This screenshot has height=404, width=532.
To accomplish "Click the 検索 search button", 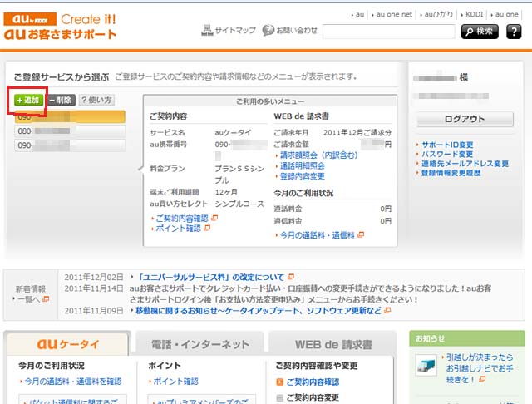I will tap(480, 32).
